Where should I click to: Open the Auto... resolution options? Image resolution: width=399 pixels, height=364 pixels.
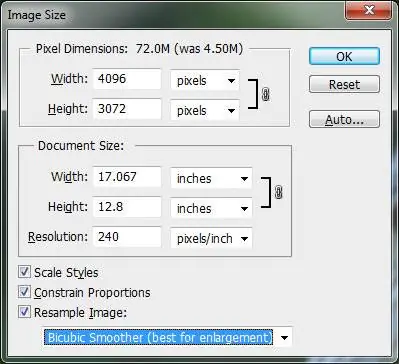(x=344, y=119)
